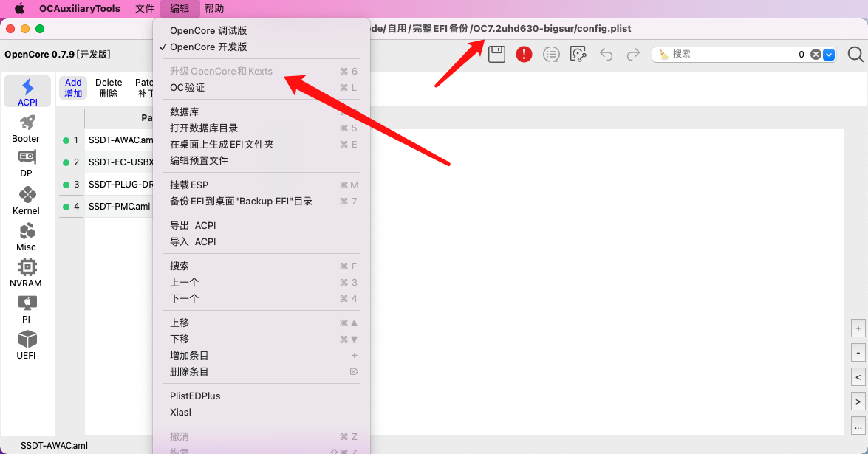Select 上移 menu item

(262, 323)
